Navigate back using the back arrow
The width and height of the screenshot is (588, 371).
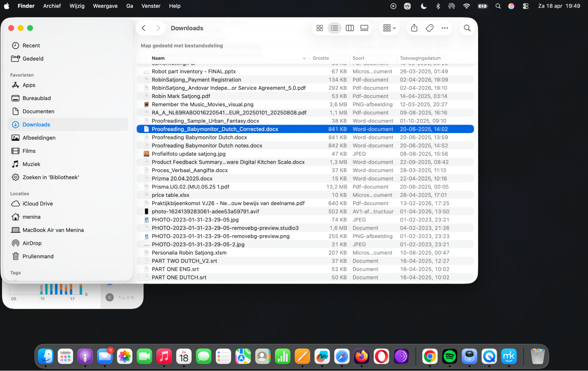[143, 28]
